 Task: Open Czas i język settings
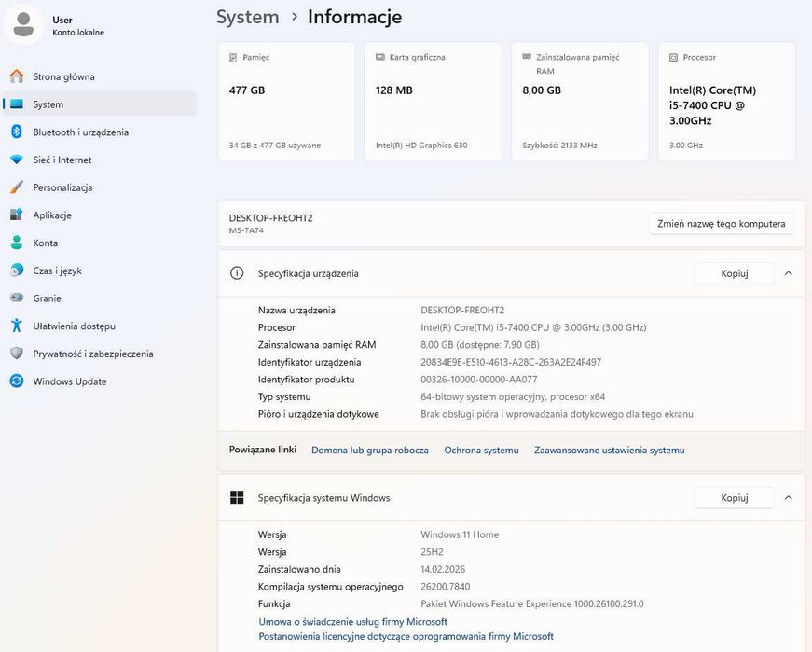[57, 271]
